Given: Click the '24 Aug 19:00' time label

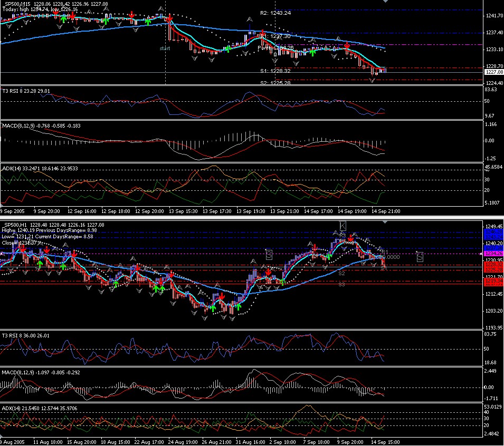Looking at the screenshot, I should point(183,442).
